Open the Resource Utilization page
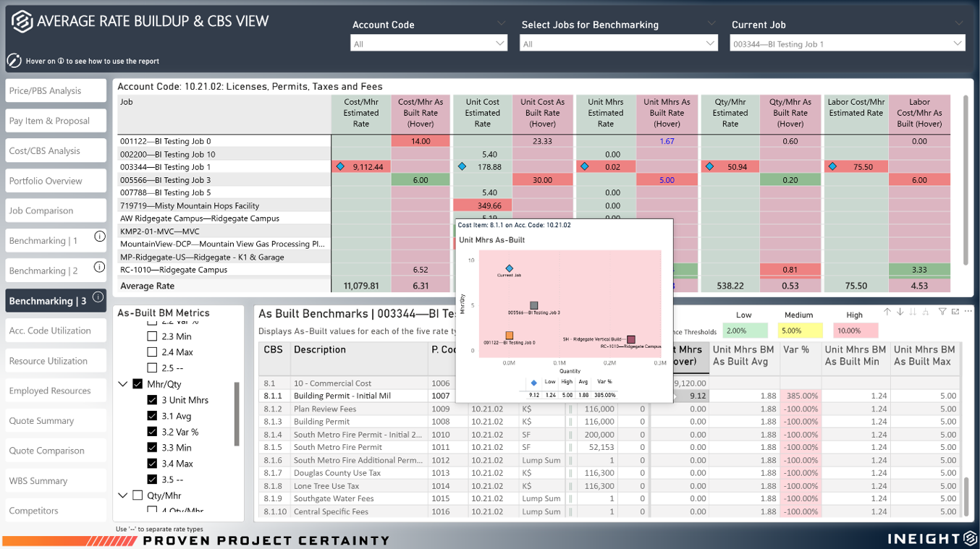This screenshot has height=549, width=980. pos(56,361)
